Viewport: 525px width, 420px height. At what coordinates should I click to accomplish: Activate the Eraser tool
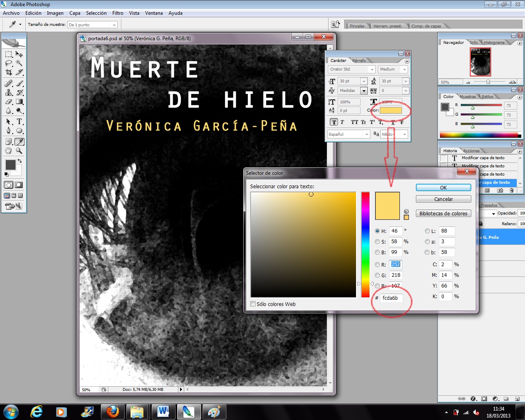coord(9,101)
